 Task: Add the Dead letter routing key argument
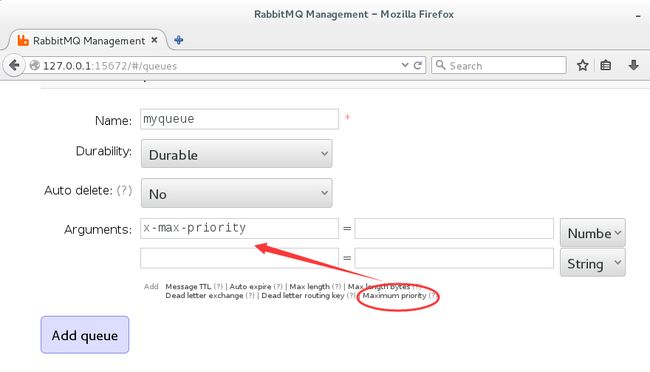point(303,296)
